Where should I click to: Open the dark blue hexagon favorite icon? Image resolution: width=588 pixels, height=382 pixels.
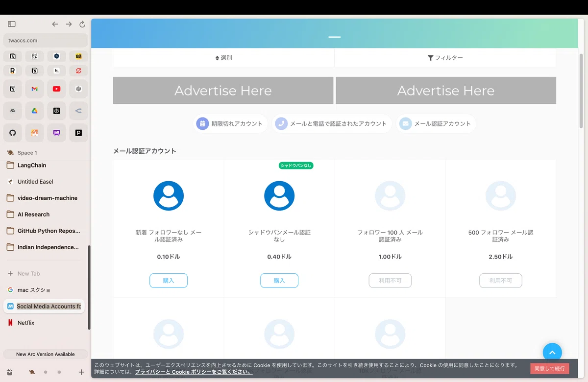56,56
